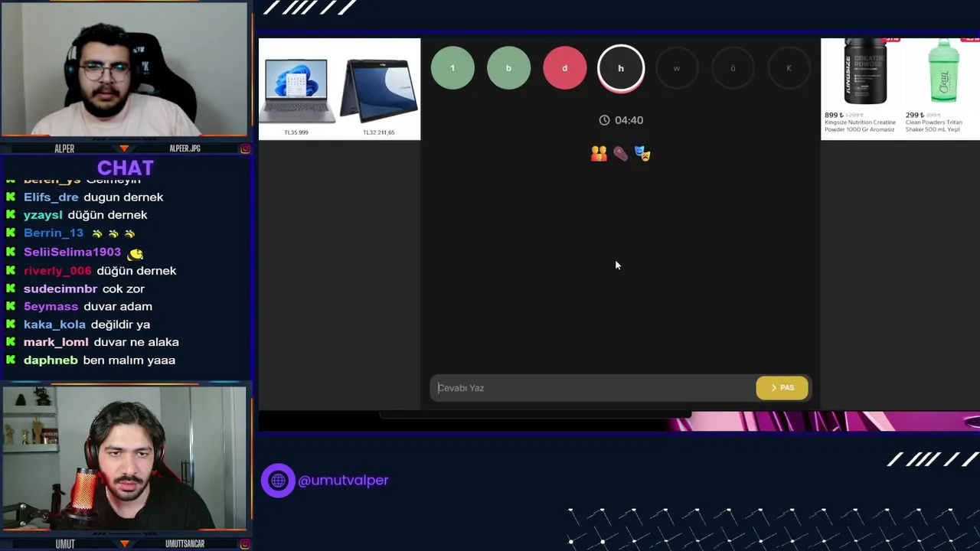Viewport: 980px width, 551px height.
Task: Select the green letter circle "b"
Action: [508, 68]
